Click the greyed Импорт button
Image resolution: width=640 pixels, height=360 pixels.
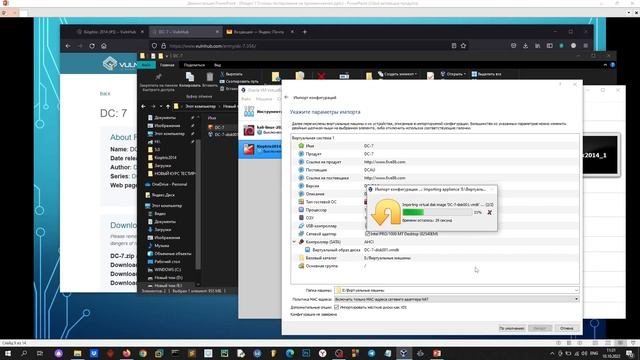click(x=540, y=328)
